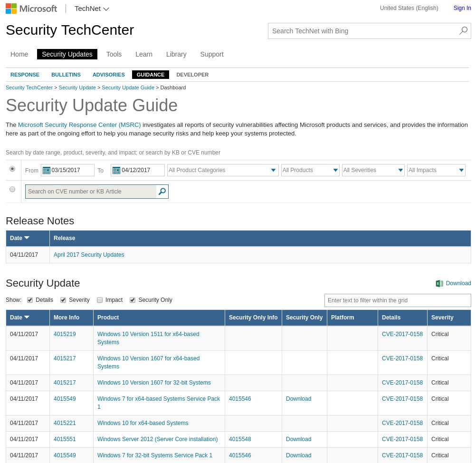Open the calendar picker for the To date
This screenshot has height=463, width=476.
click(x=116, y=170)
